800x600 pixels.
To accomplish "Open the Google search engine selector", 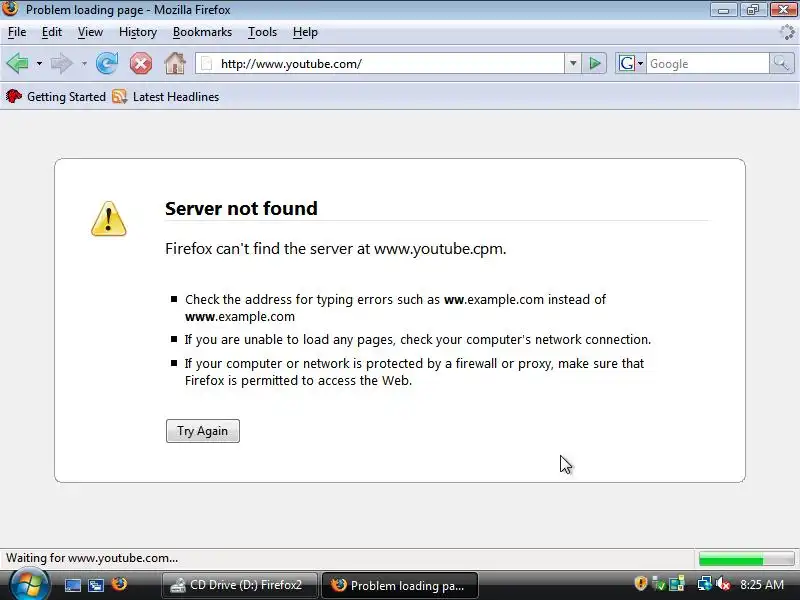I will tap(631, 64).
